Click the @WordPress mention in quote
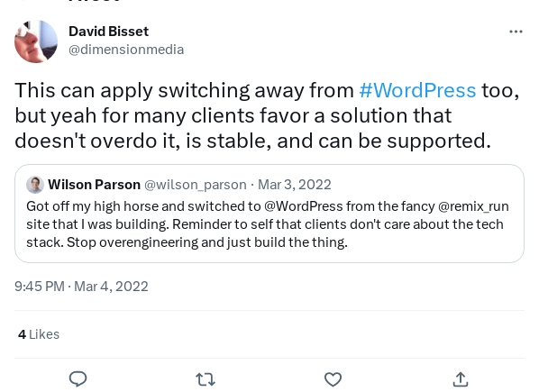Image resolution: width=539 pixels, height=392 pixels. 304,206
